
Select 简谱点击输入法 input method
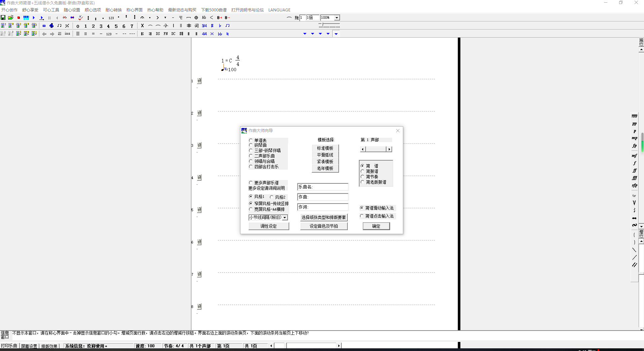point(362,216)
